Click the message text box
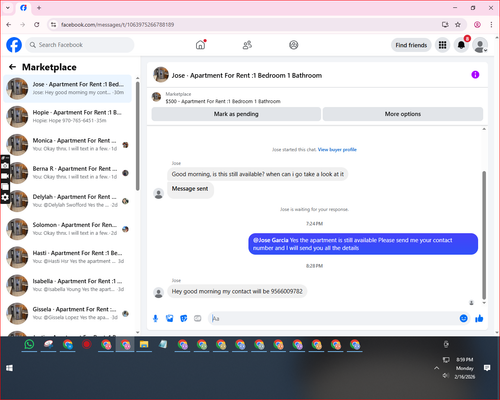This screenshot has height=400, width=500. pyautogui.click(x=333, y=319)
